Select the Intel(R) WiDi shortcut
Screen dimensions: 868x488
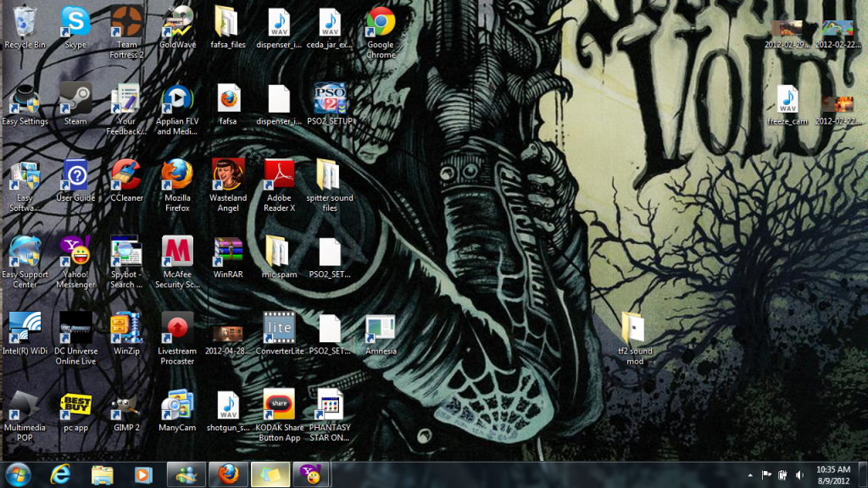(x=25, y=334)
